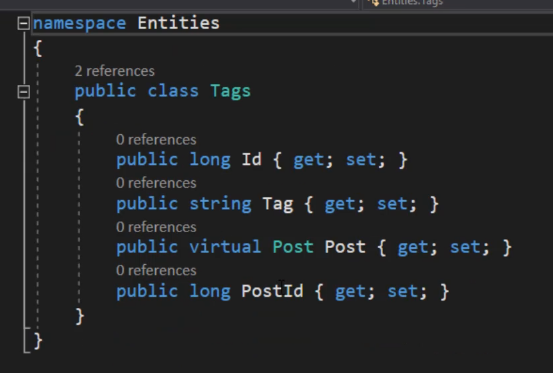Collapse the namespace Entities outlining block
Image resolution: width=553 pixels, height=373 pixels.
pyautogui.click(x=24, y=24)
